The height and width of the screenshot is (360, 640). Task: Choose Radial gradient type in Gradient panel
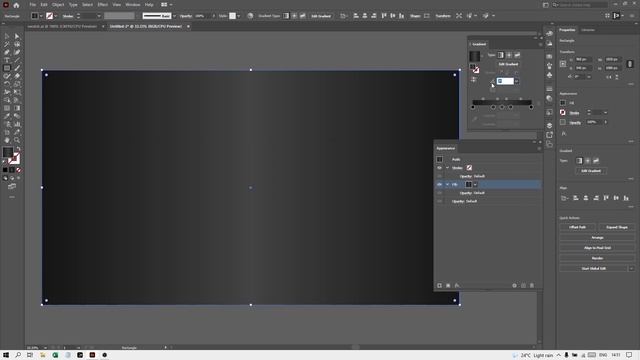pos(509,55)
